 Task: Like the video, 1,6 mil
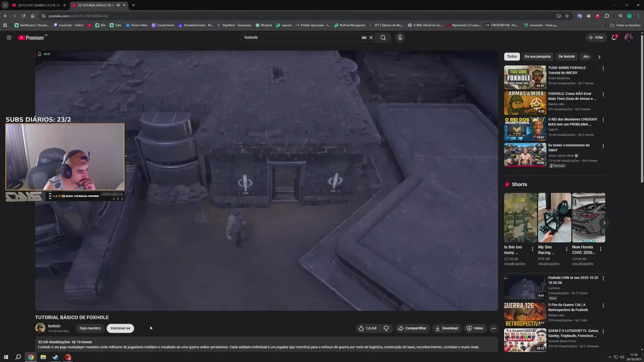tap(367, 328)
